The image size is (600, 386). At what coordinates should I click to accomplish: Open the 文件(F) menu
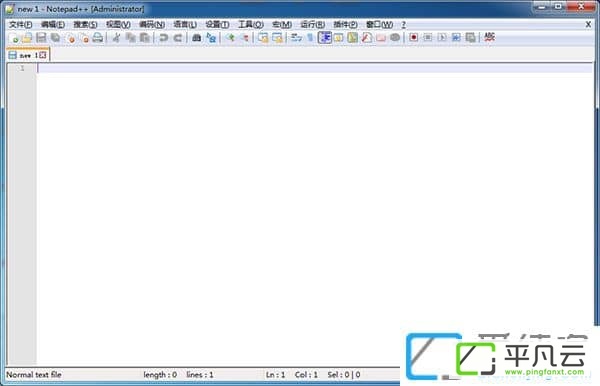(21, 24)
